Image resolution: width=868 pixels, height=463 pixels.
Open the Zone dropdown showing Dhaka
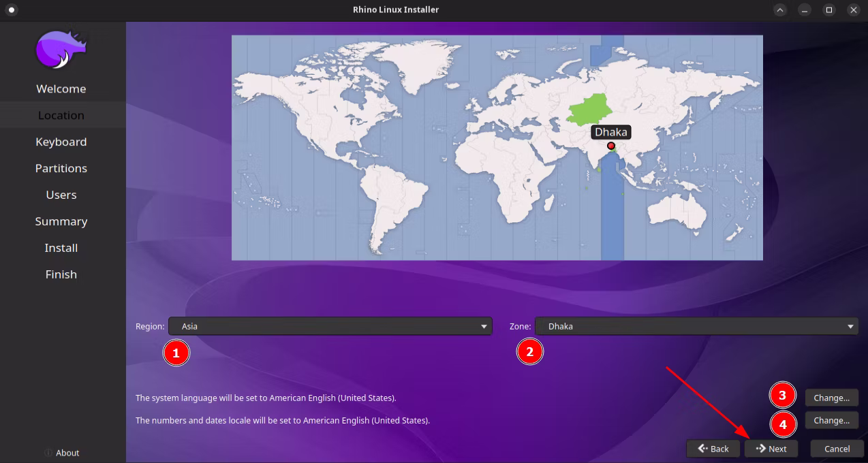(696, 326)
